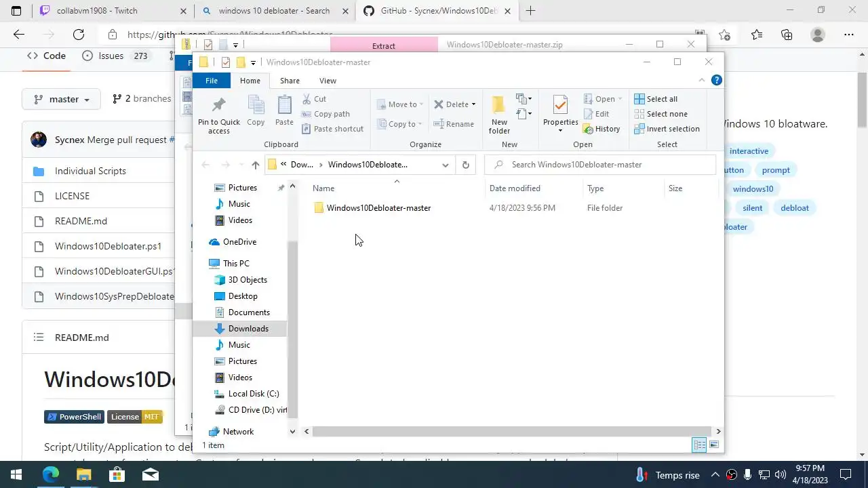Screen dimensions: 868x488
Task: Click the horizontal scrollbar in file list
Action: pos(512,431)
